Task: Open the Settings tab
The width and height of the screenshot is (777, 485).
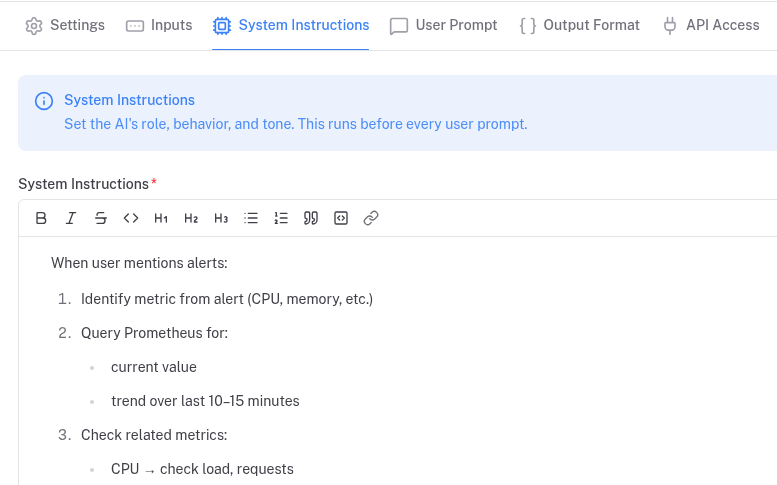Action: pos(65,25)
